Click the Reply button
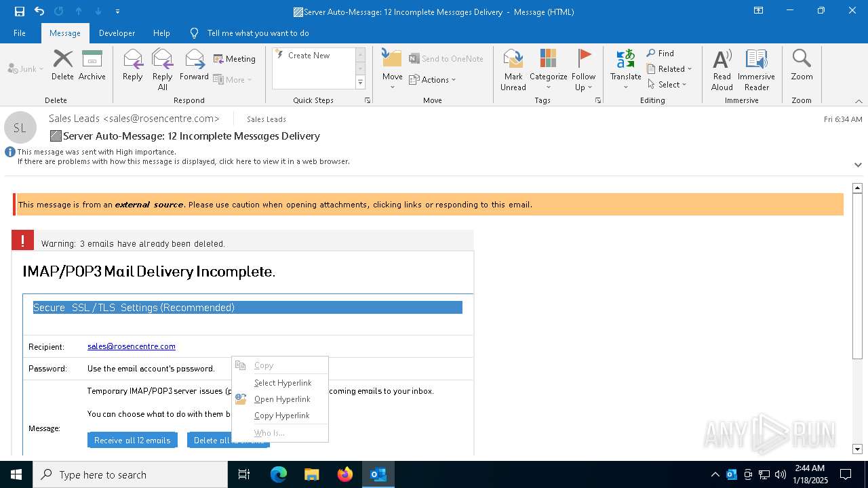This screenshot has height=488, width=868. 133,65
